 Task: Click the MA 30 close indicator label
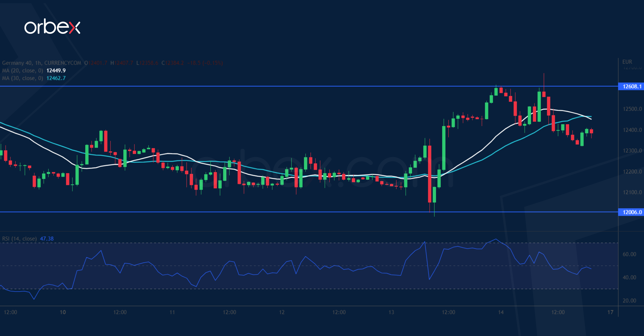click(23, 78)
